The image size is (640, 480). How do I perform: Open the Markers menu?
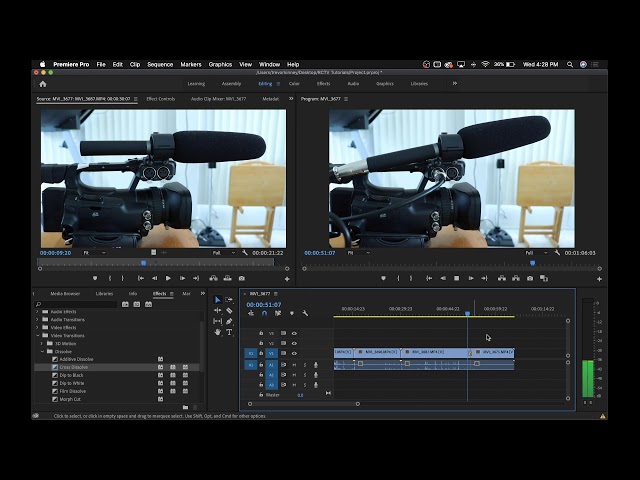coord(191,64)
